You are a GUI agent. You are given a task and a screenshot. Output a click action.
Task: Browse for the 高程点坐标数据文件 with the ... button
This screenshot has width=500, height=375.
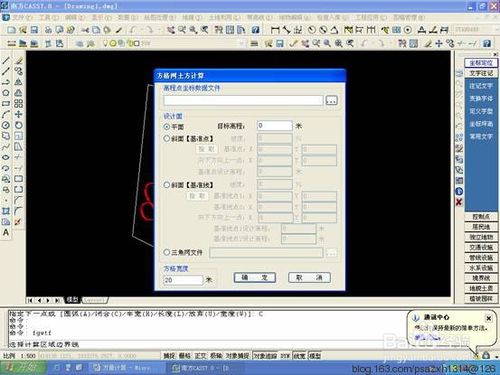pyautogui.click(x=331, y=100)
